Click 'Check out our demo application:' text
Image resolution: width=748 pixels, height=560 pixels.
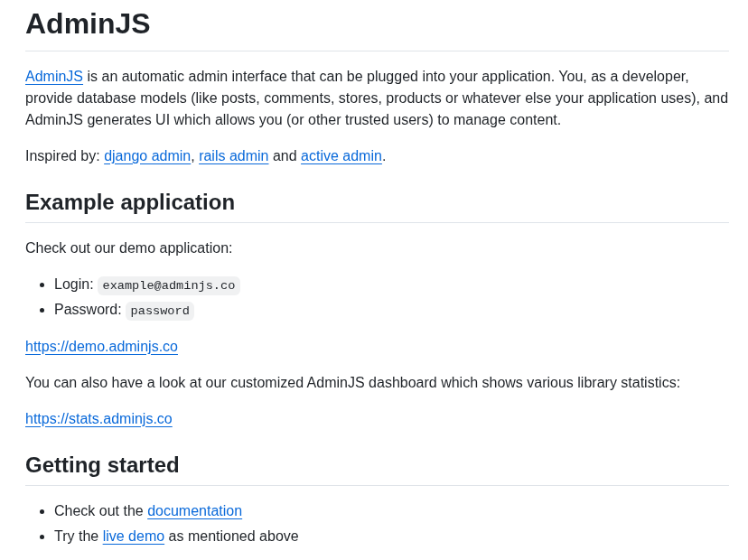click(x=129, y=248)
